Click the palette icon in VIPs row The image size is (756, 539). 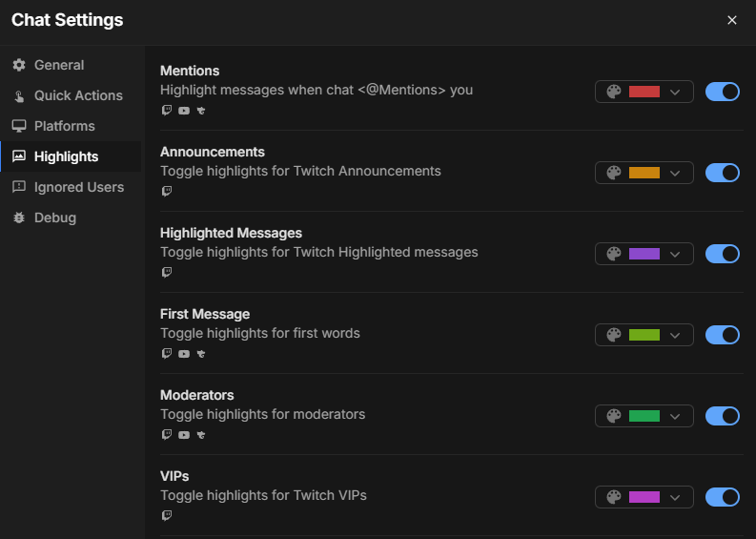click(614, 497)
